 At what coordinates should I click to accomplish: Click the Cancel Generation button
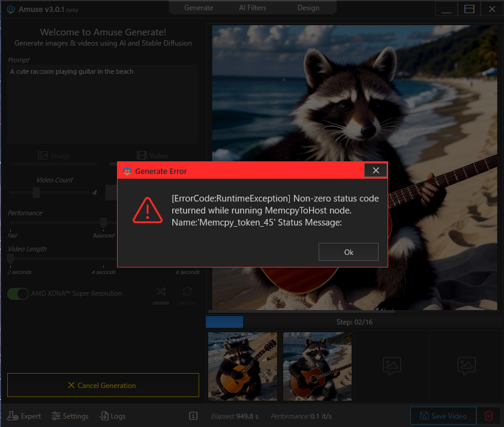tap(103, 385)
